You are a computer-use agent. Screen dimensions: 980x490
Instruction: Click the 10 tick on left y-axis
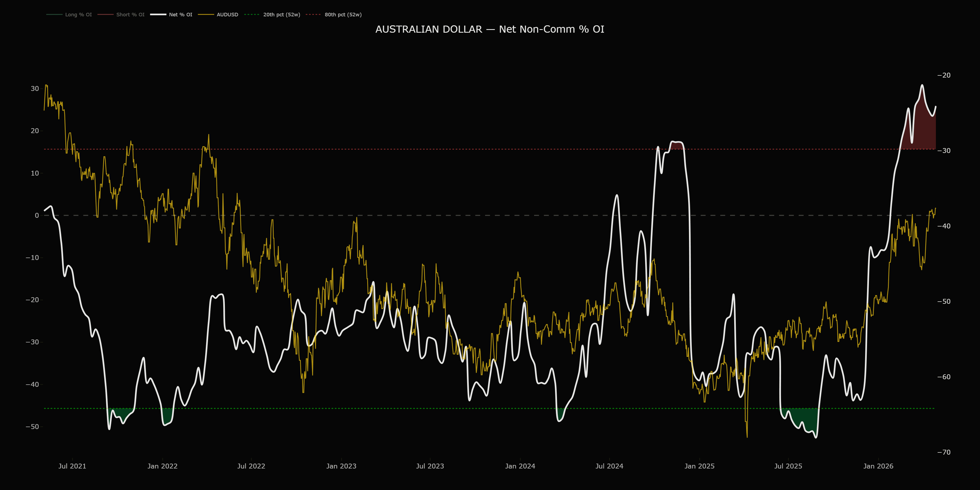pyautogui.click(x=35, y=173)
